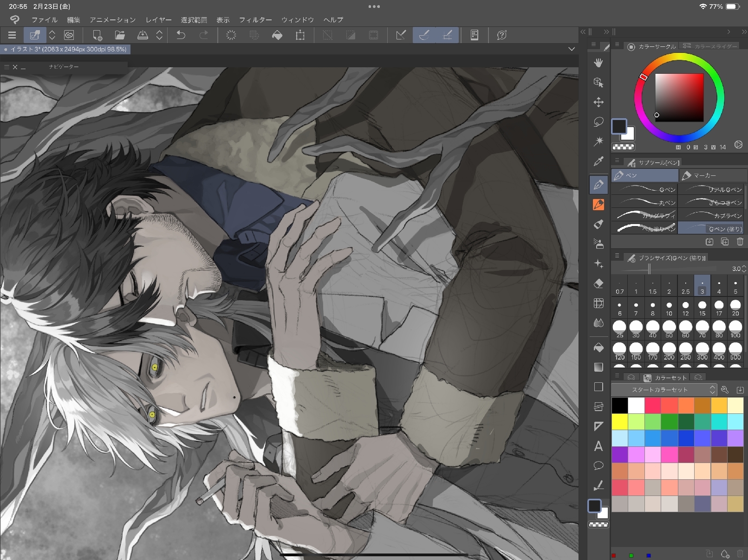The width and height of the screenshot is (748, 560).
Task: Select the Hand tool in the tool palette
Action: [598, 63]
